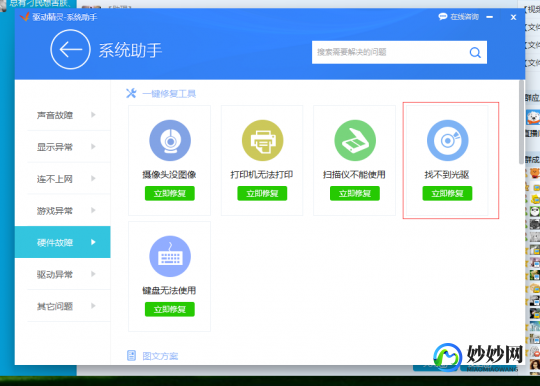This screenshot has height=386, width=540.
Task: Click the 键盘无法使用 label
Action: click(169, 291)
